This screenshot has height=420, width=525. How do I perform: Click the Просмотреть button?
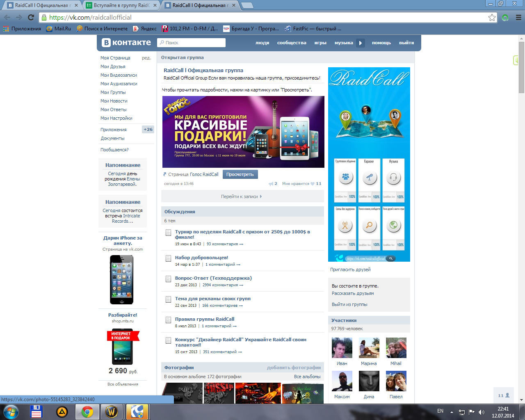[x=240, y=174]
